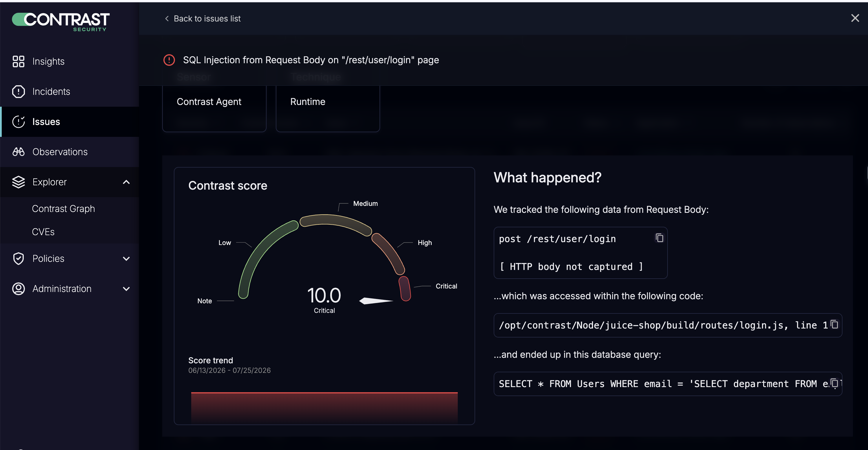This screenshot has width=868, height=450.
Task: Click the 'post /rest/user/login' code text
Action: tap(557, 239)
